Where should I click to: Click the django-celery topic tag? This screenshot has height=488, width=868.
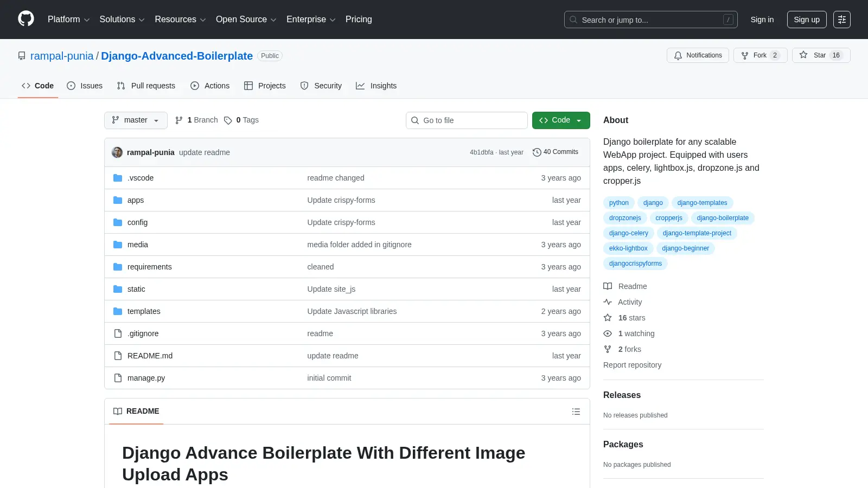click(x=628, y=233)
